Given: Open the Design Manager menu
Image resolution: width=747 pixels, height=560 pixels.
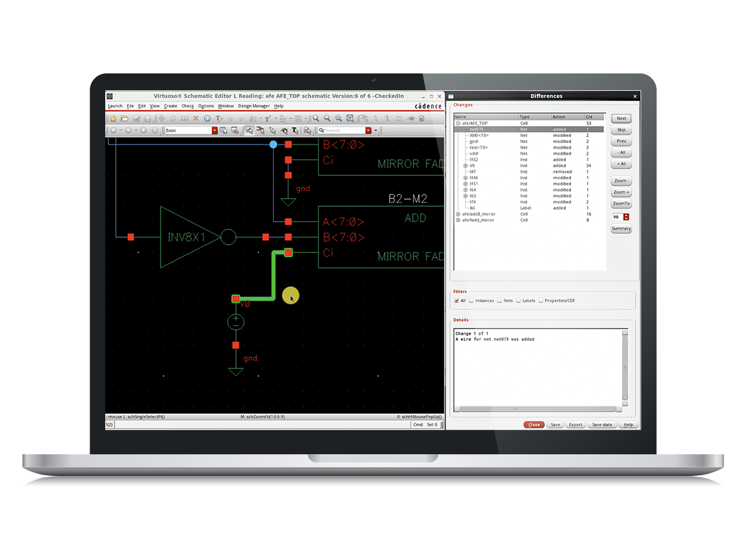Looking at the screenshot, I should [253, 106].
